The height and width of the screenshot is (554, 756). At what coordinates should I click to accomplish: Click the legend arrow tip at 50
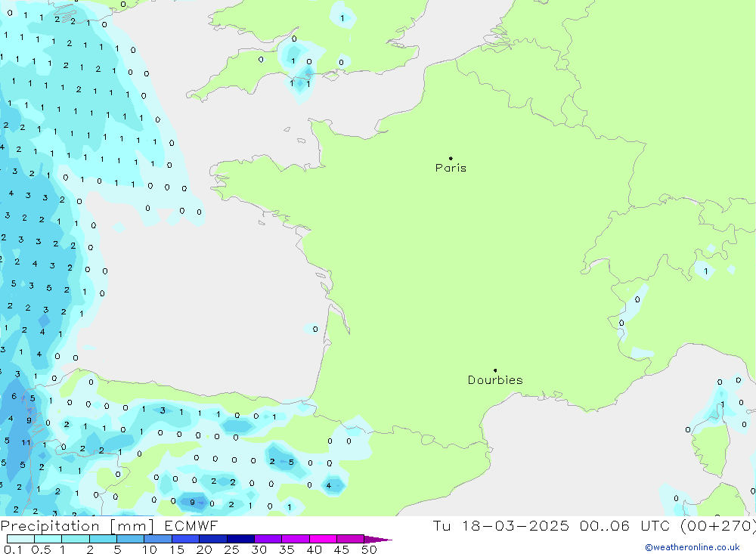pyautogui.click(x=379, y=540)
